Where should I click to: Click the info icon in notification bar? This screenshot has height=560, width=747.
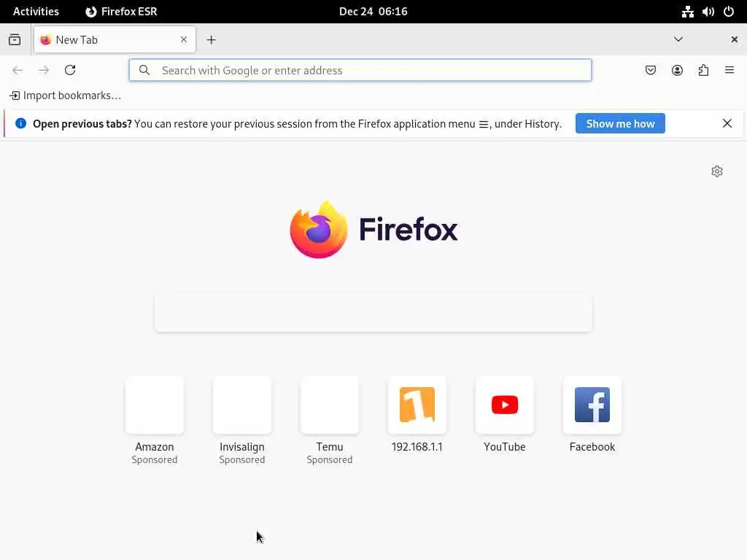coord(20,124)
